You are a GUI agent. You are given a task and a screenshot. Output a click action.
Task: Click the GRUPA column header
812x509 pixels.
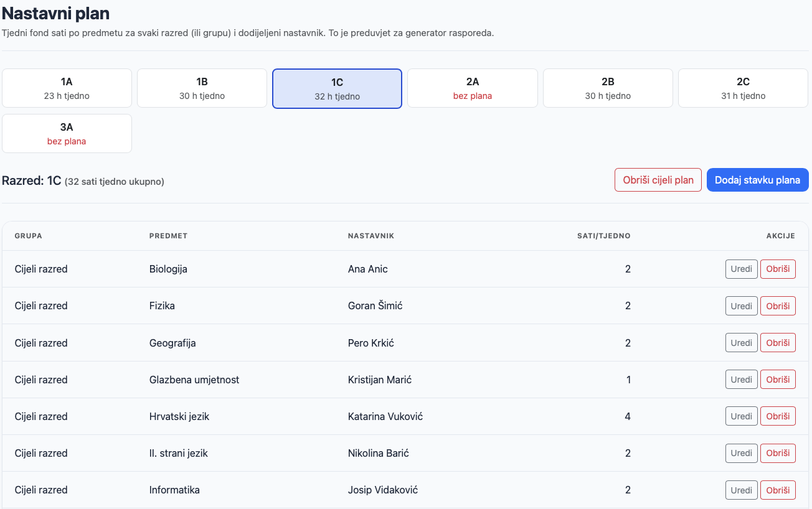click(x=29, y=236)
